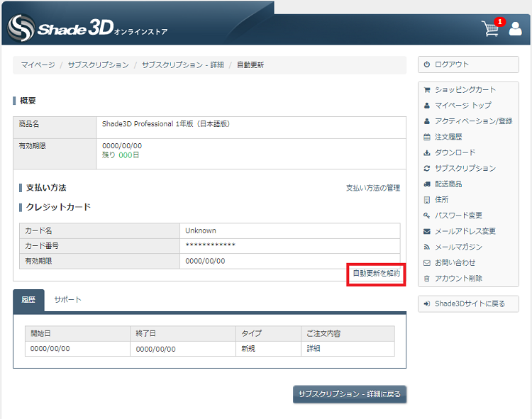Click the refresh icon beside サブスクリプション
532x419 pixels.
(x=427, y=169)
